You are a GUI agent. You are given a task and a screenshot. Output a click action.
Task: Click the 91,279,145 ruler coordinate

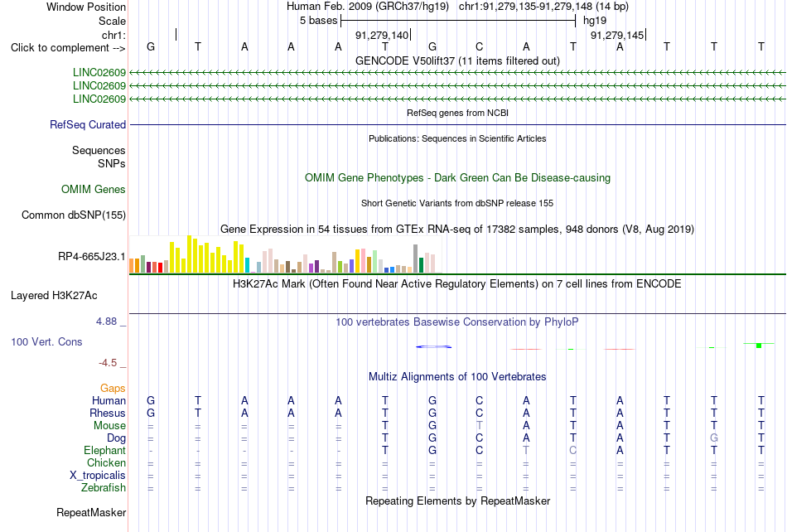click(x=617, y=35)
